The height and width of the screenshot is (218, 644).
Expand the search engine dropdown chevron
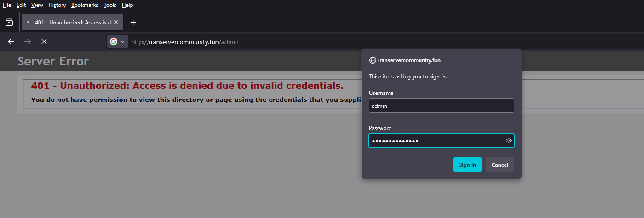coord(123,42)
